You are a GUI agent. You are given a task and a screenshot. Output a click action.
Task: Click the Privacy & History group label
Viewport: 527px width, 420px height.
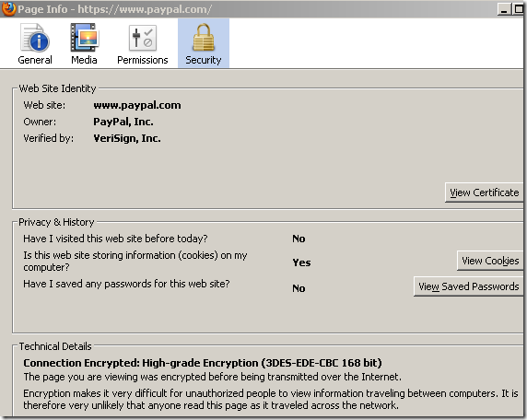pyautogui.click(x=56, y=222)
